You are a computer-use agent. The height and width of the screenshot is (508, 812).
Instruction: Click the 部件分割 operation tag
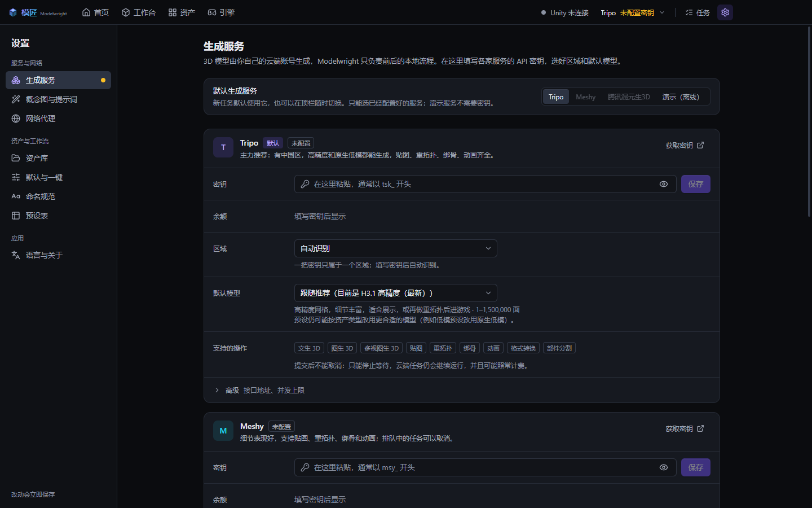559,348
